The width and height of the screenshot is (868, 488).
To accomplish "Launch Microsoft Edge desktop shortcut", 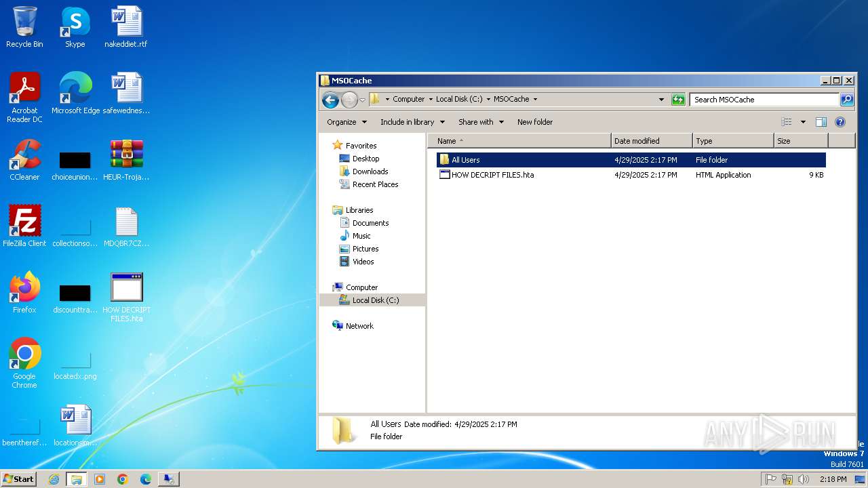I will pyautogui.click(x=75, y=94).
